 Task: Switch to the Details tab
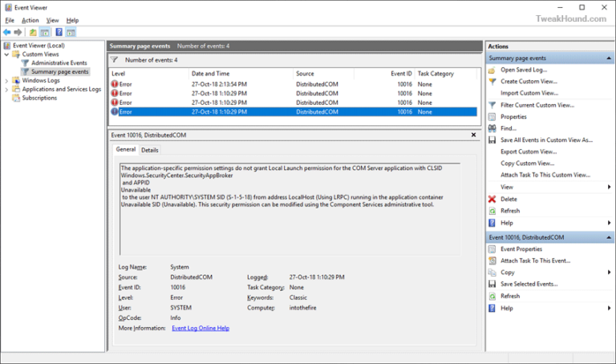click(150, 150)
